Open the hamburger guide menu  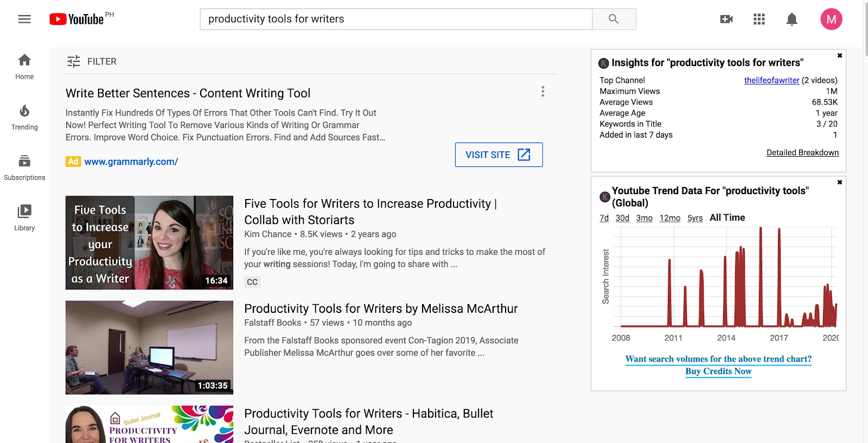[24, 19]
